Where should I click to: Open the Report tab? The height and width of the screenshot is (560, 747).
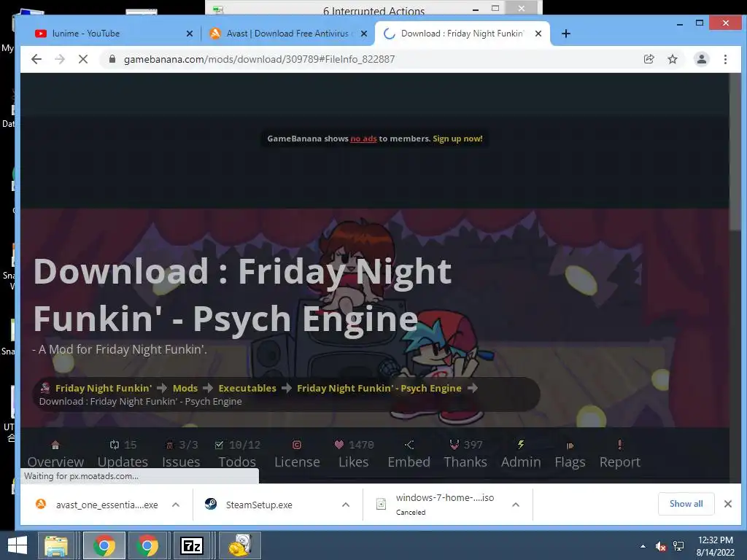(620, 455)
